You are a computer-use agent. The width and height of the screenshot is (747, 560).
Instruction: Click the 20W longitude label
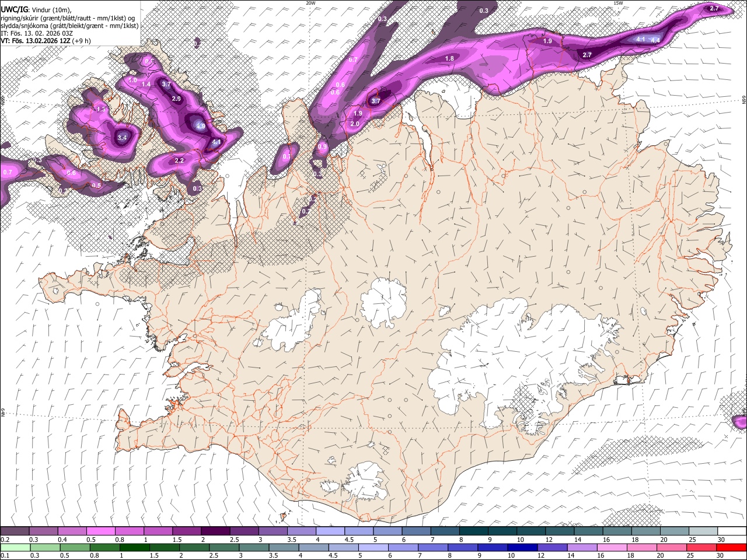coord(311,3)
